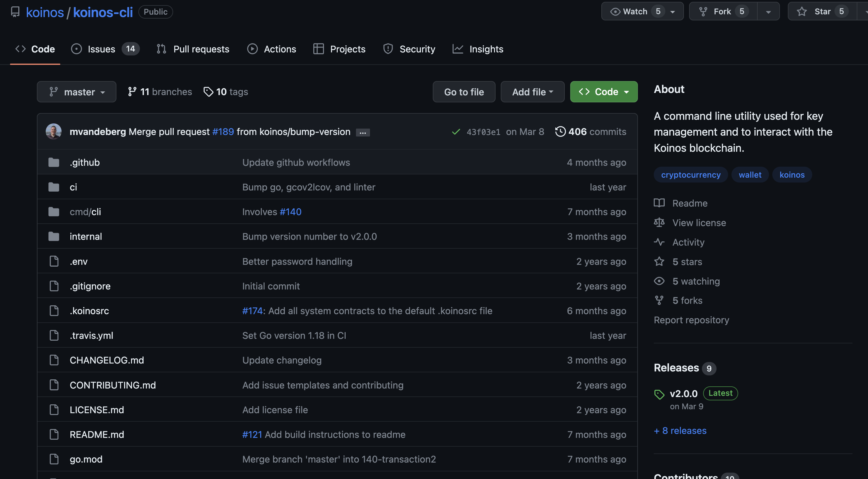
Task: Click the Readme book icon
Action: (x=659, y=203)
